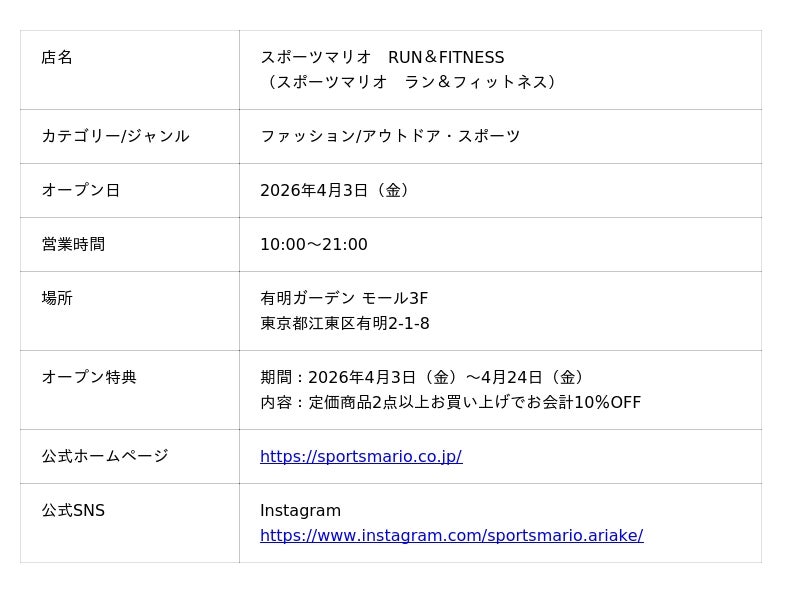Screen dimensions: 800x593
Task: Click the 有明ガーデン モール3F location text
Action: tap(344, 298)
